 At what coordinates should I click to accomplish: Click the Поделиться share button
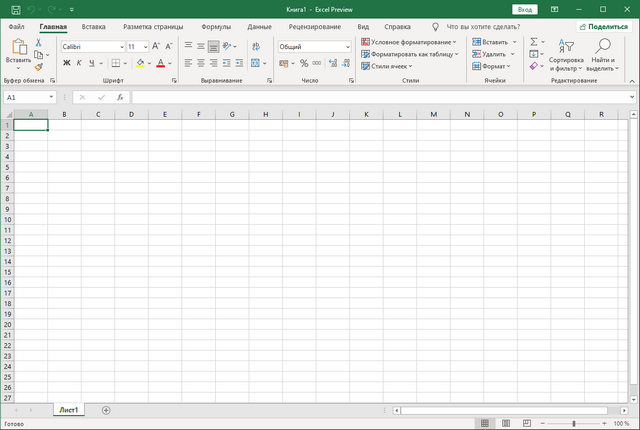point(603,26)
